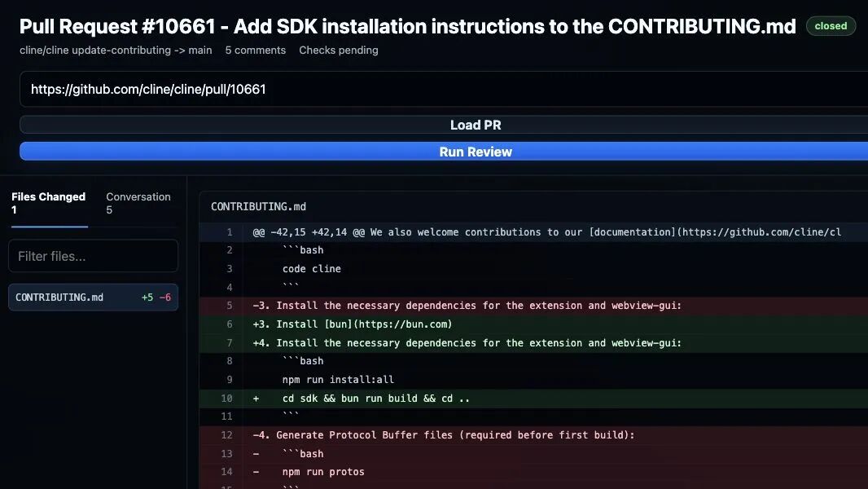Viewport: 868px width, 489px height.
Task: Click added line 'cd sdk && bun run build'
Action: click(533, 399)
